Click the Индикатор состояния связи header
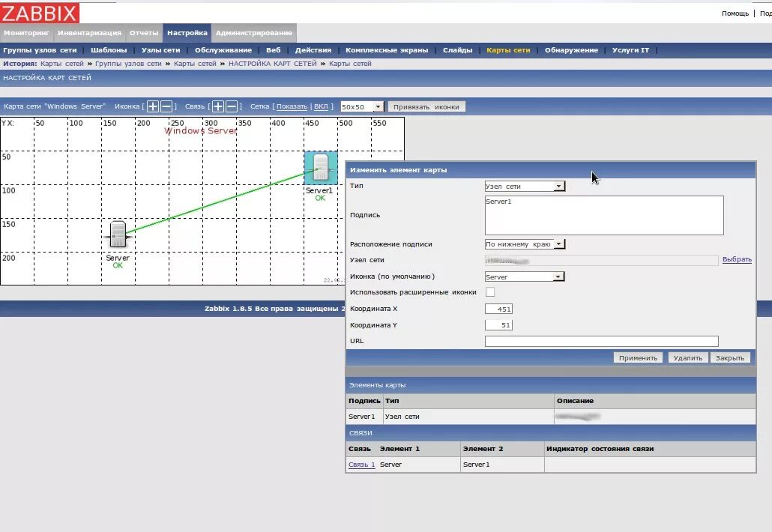 click(x=600, y=449)
